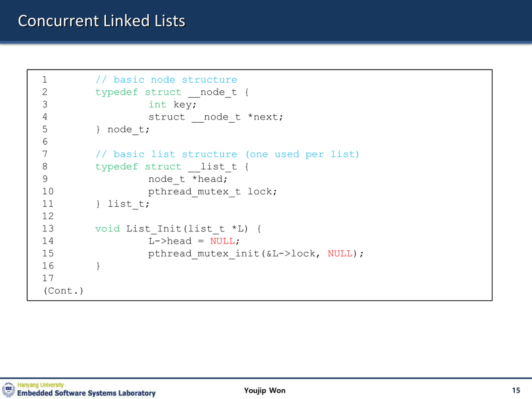This screenshot has height=399, width=532.
Task: Click the author name Youjip Won
Action: pos(265,390)
